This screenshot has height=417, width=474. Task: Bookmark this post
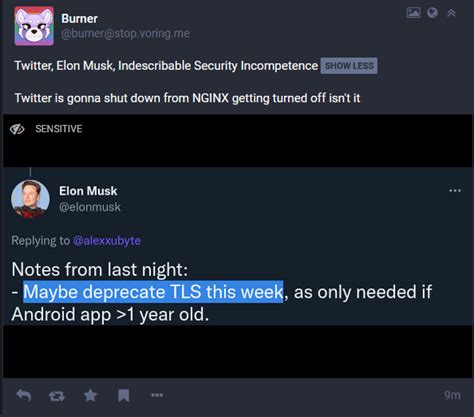click(123, 396)
